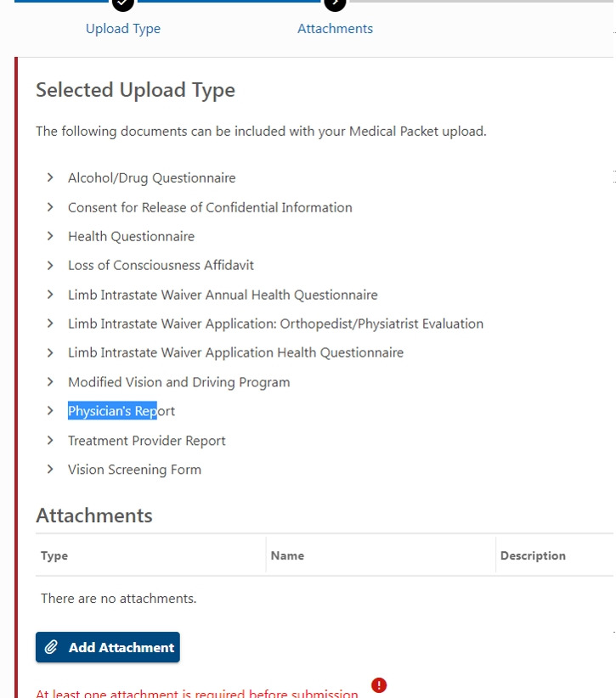Expand the Treatment Provider Report chevron

coord(50,441)
